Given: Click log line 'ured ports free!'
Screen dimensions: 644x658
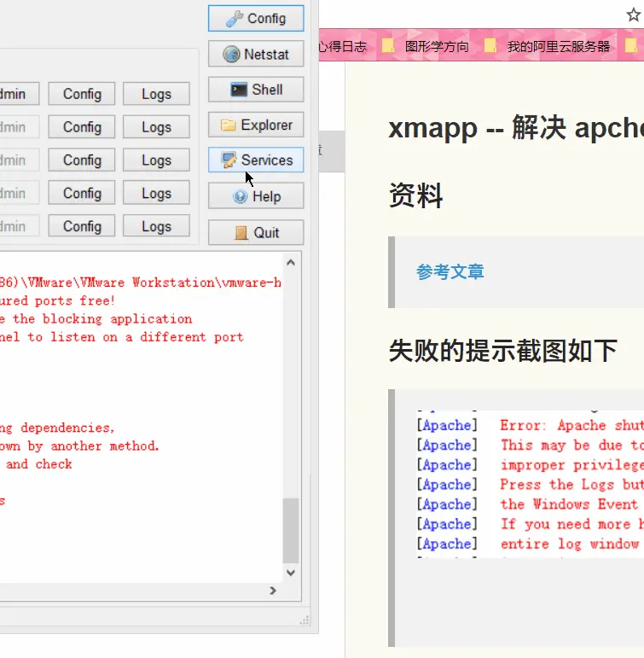Looking at the screenshot, I should [x=57, y=300].
